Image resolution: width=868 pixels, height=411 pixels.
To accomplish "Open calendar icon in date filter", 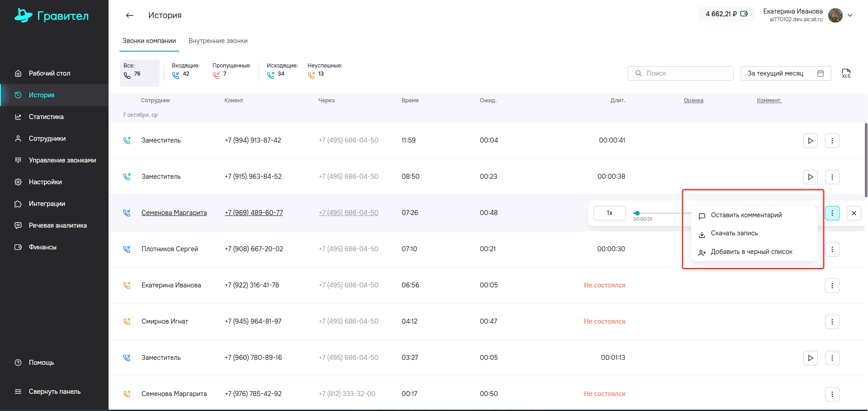I will coord(821,73).
